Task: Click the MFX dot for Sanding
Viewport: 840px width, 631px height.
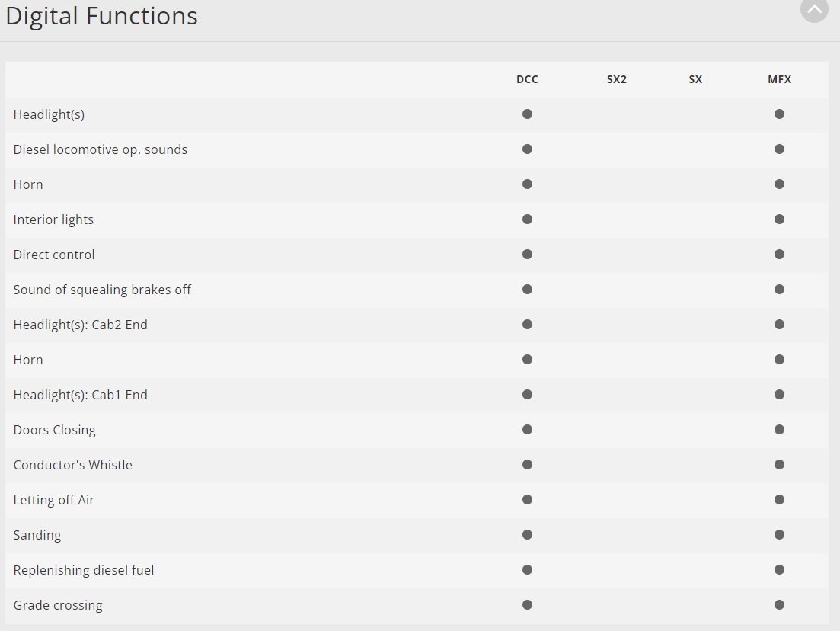Action: (x=779, y=535)
